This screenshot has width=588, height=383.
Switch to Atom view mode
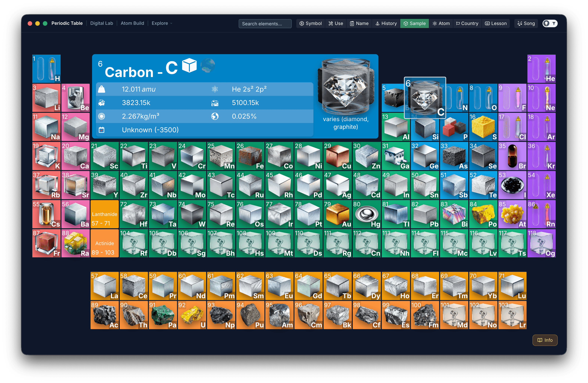(441, 23)
